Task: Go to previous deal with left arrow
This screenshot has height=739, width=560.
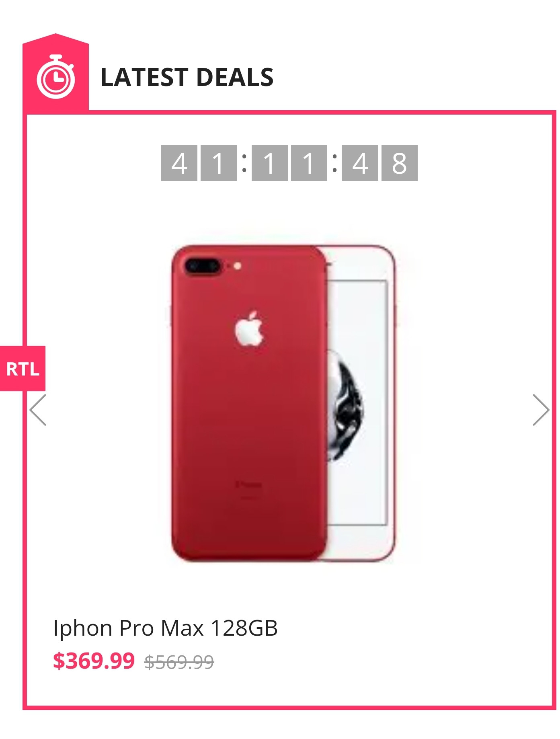Action: pyautogui.click(x=38, y=410)
